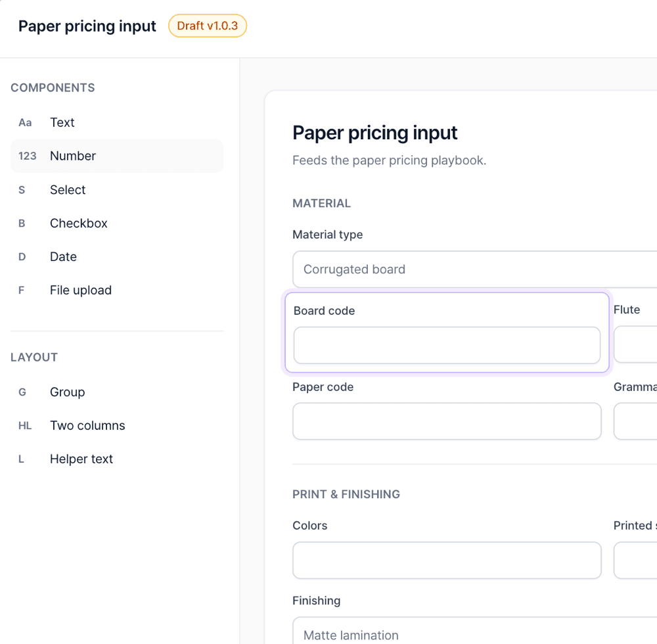The image size is (657, 644).
Task: Pick the Select component label
Action: (68, 190)
